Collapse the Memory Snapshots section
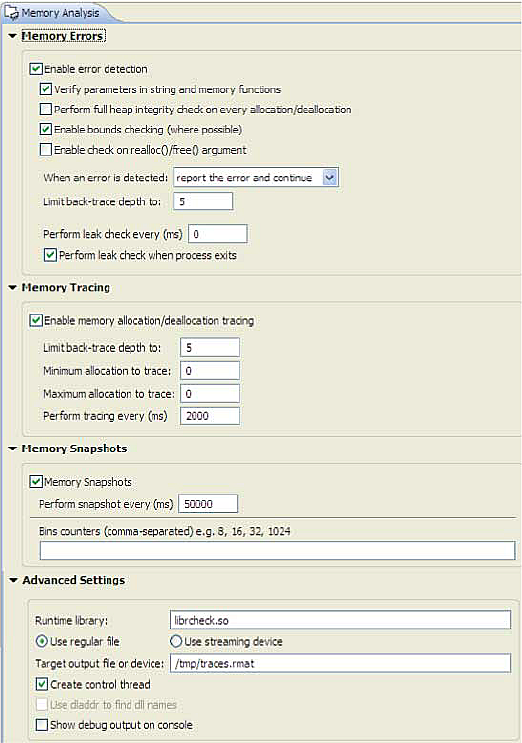 point(13,448)
